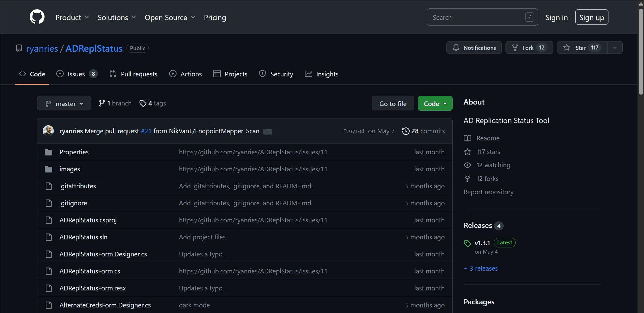Expand commit message ellipsis button
The image size is (644, 313).
point(267,132)
